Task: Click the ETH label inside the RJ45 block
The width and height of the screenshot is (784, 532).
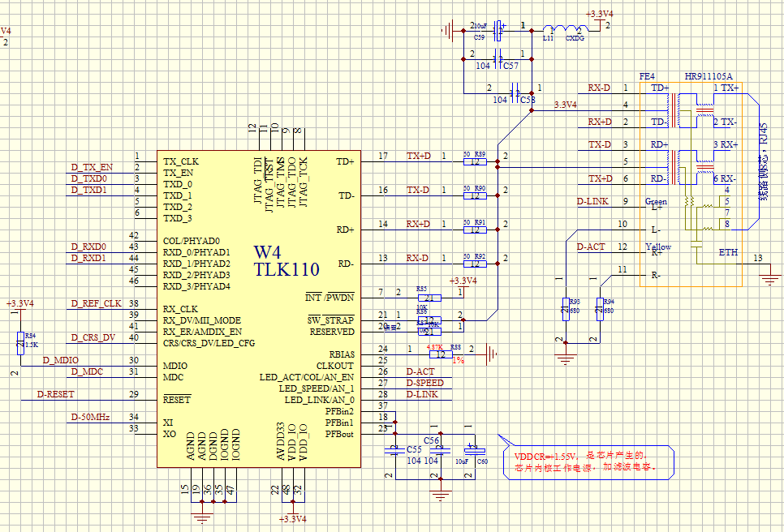Action: [x=728, y=252]
